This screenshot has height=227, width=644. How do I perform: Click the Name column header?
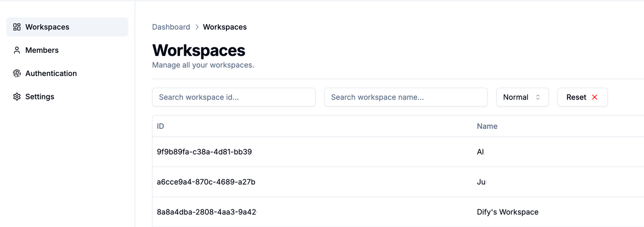coord(487,126)
